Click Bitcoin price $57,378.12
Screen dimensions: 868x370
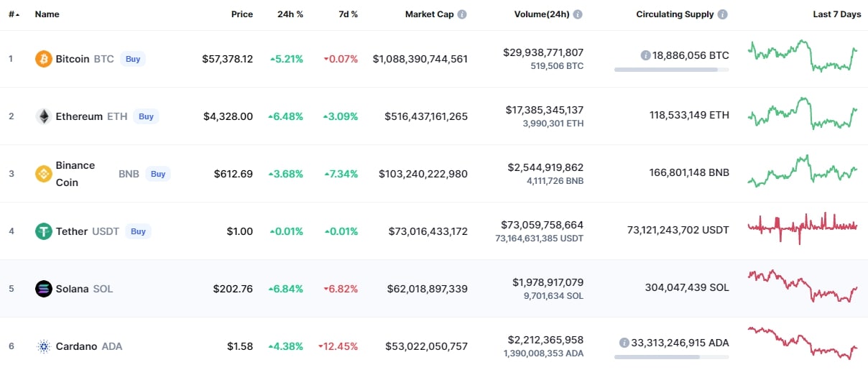(228, 59)
